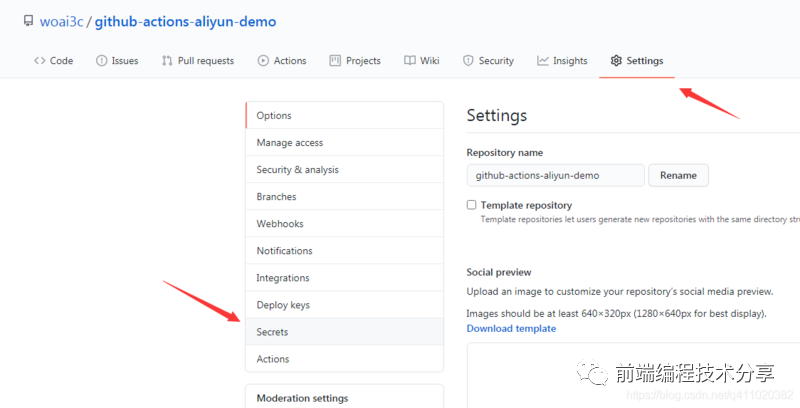Click the Moderation settings heading
800x408 pixels.
point(302,398)
